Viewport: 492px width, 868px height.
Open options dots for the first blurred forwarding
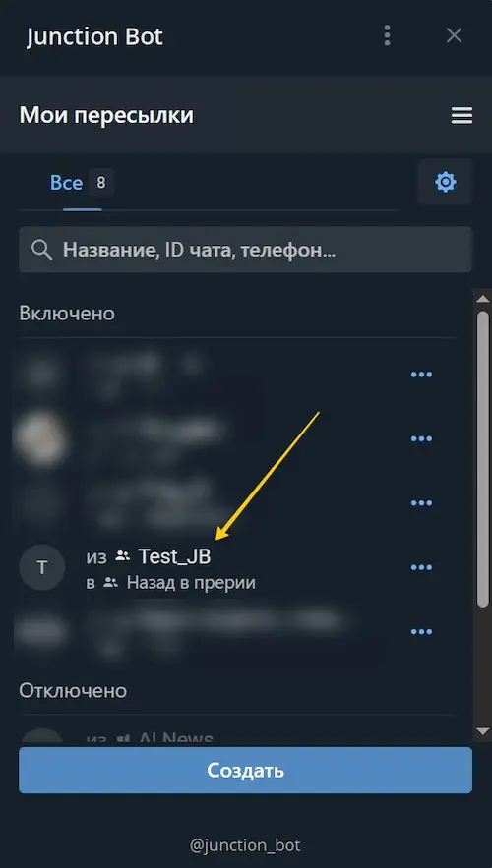coord(421,375)
